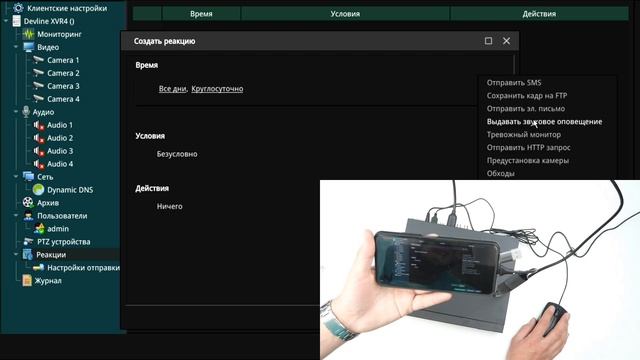This screenshot has width=640, height=360.
Task: Select the admin user icon
Action: point(39,229)
